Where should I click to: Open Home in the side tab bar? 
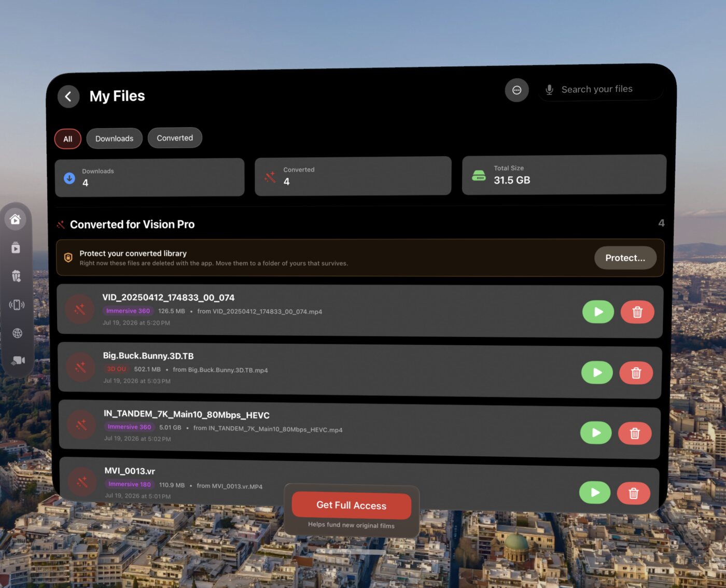(16, 219)
